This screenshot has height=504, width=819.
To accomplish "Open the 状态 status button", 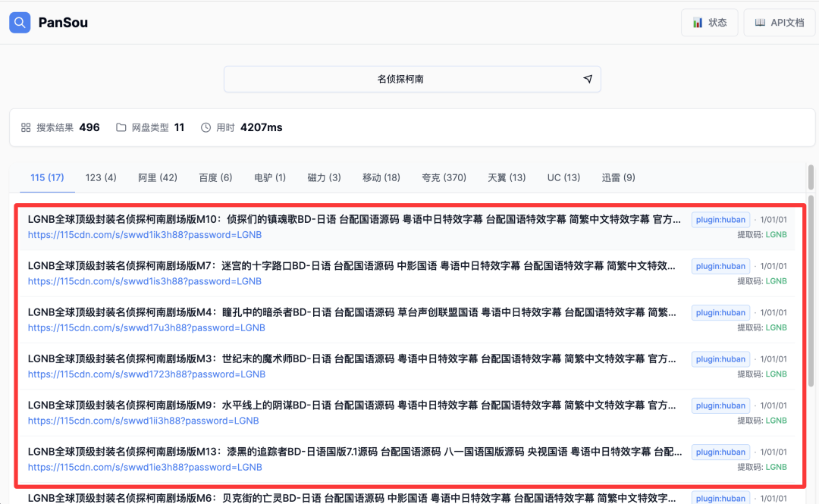I will (709, 23).
